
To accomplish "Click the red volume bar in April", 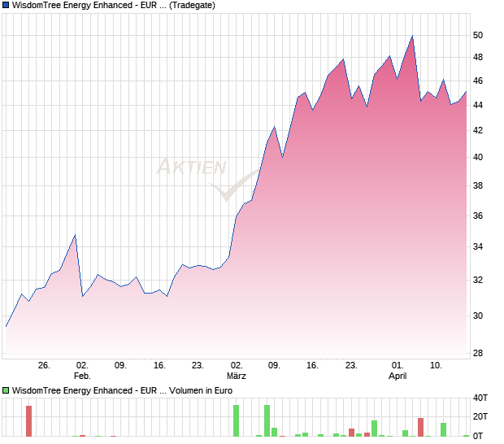I will (421, 427).
